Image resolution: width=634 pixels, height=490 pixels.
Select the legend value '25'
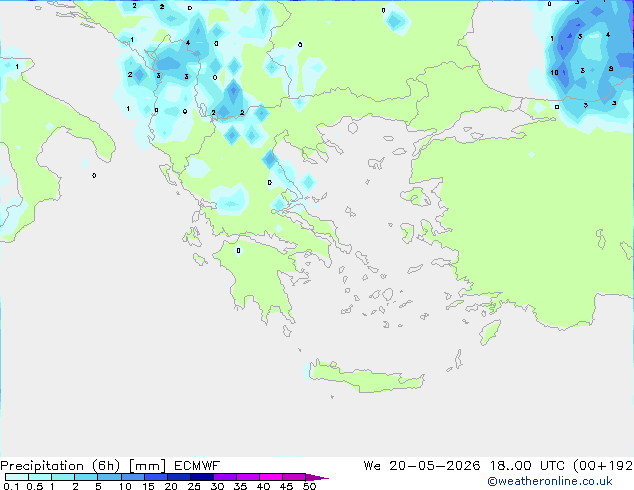pyautogui.click(x=194, y=486)
